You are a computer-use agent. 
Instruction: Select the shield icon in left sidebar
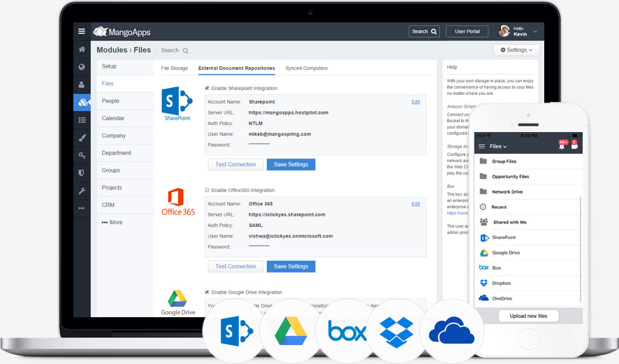[82, 173]
